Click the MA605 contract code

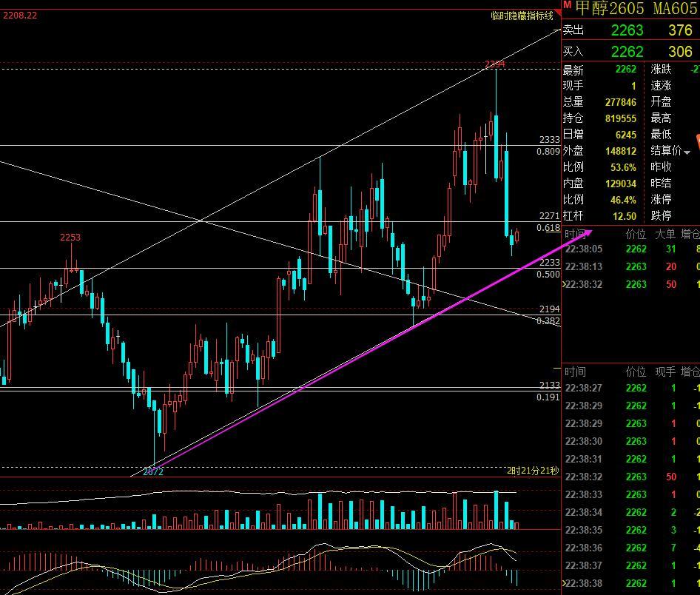pyautogui.click(x=676, y=8)
